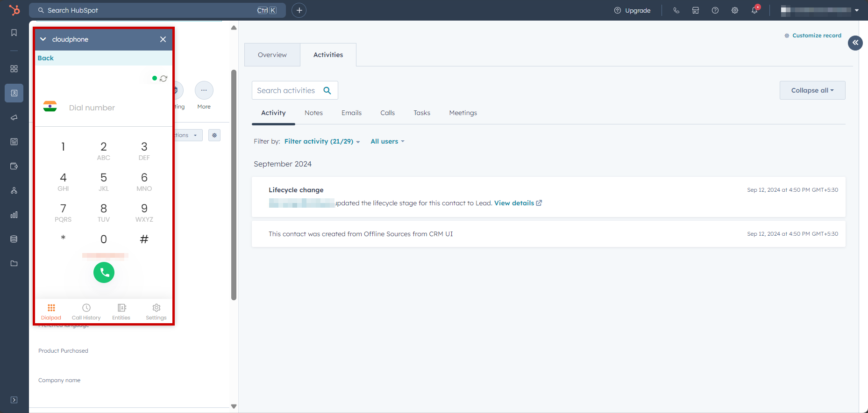Screen dimensions: 868x413
Task: Open Filter activity (21/29) dropdown
Action: tap(322, 141)
